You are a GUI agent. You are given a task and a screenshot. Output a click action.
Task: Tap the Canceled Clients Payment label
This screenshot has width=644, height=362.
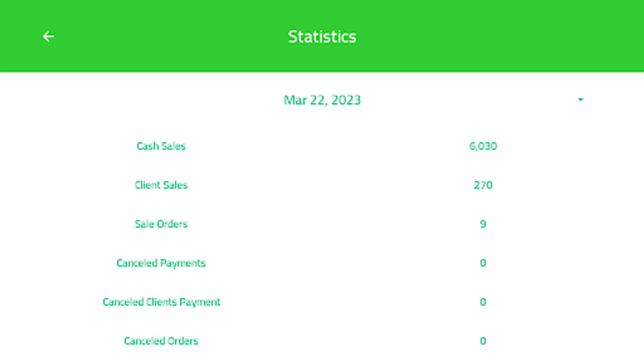[x=161, y=302]
